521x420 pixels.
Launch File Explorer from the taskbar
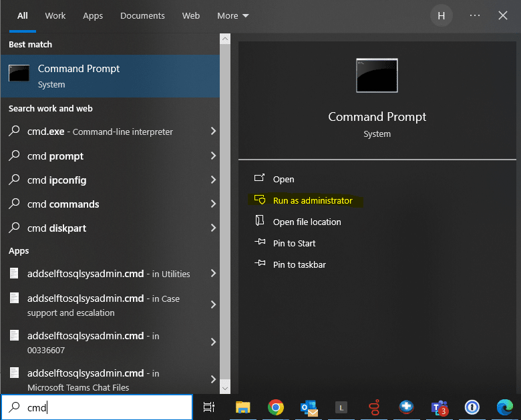point(243,407)
